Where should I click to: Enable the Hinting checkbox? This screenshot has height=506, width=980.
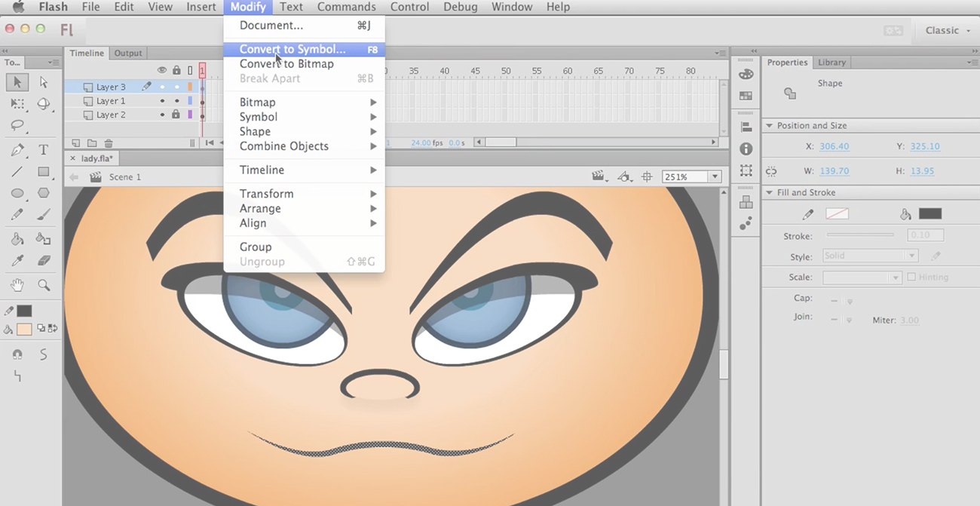pyautogui.click(x=911, y=277)
